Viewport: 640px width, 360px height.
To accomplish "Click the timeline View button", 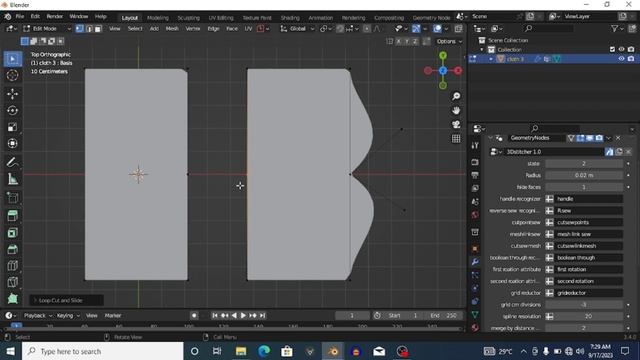I will point(92,316).
